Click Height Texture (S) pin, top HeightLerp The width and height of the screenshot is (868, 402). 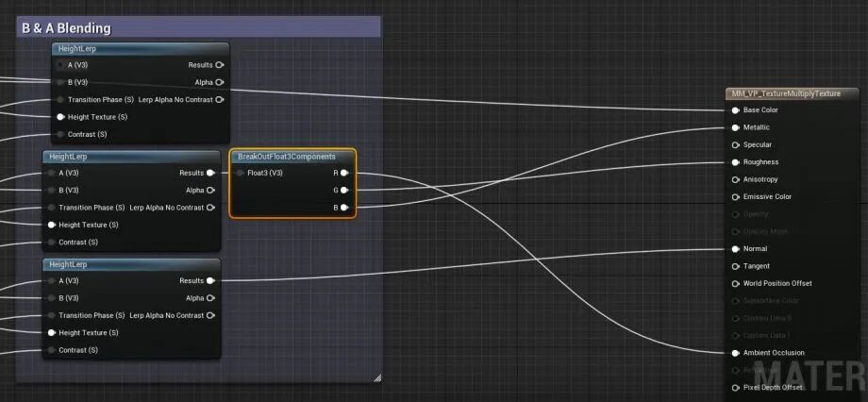pyautogui.click(x=60, y=117)
